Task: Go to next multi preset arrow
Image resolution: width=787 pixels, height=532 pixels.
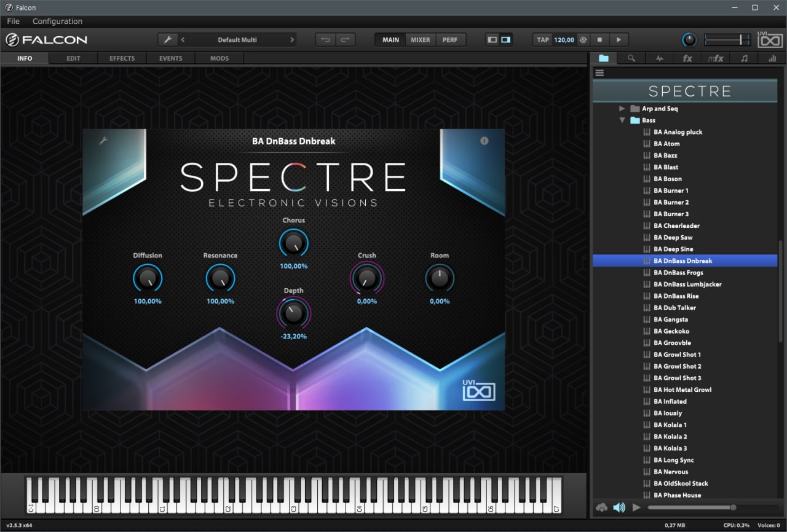Action: coord(291,40)
